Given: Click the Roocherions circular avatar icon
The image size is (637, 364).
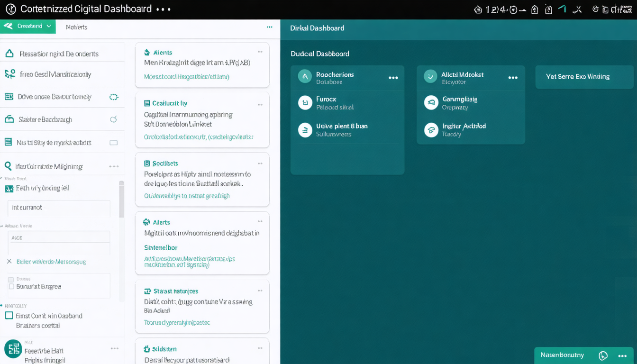Looking at the screenshot, I should 305,76.
